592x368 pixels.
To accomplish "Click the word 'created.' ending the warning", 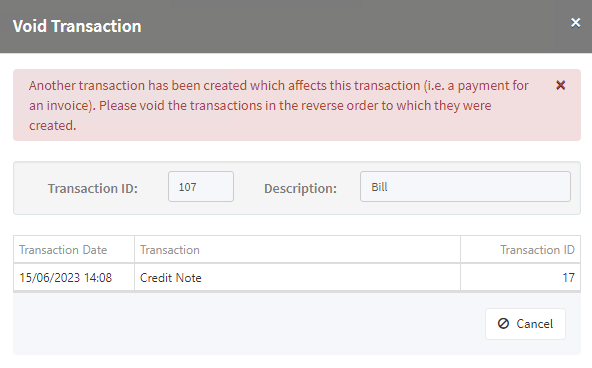I will (x=52, y=126).
